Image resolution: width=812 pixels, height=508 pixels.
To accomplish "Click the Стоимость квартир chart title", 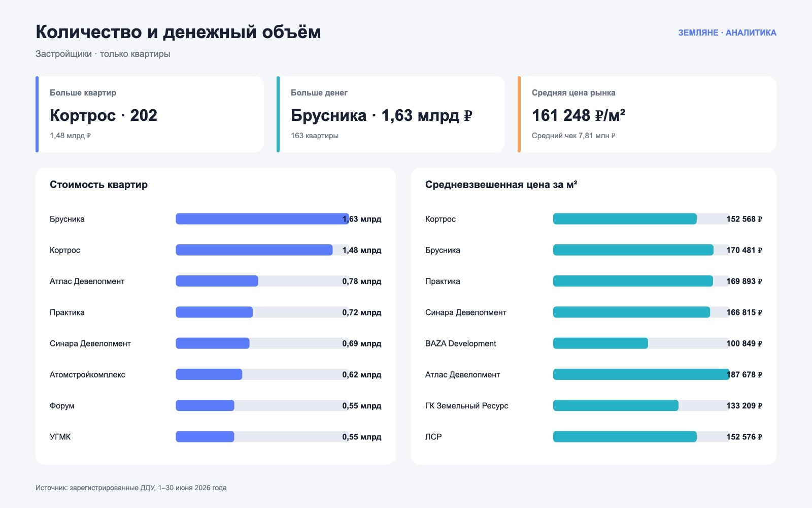I will tap(98, 185).
